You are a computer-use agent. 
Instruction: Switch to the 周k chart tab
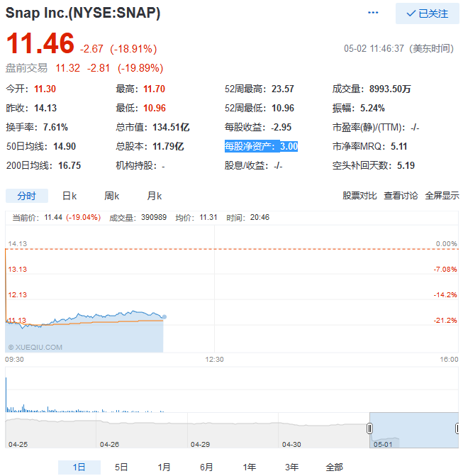tap(111, 196)
